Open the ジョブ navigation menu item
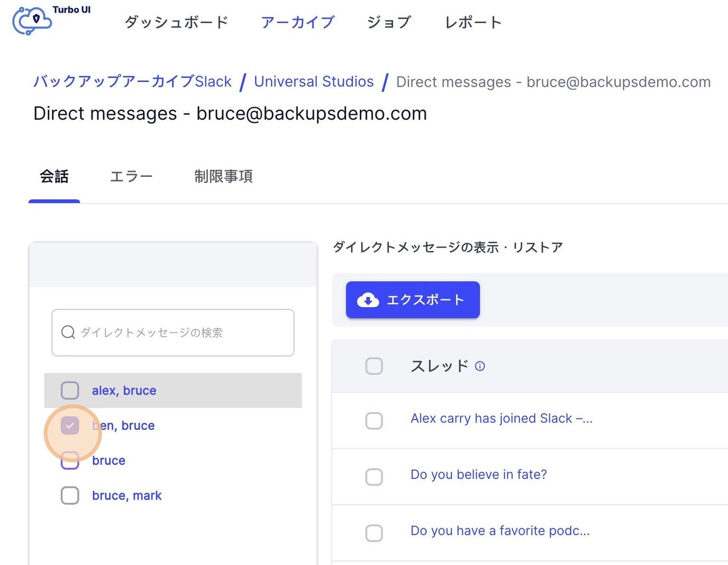This screenshot has width=728, height=565. tap(389, 22)
